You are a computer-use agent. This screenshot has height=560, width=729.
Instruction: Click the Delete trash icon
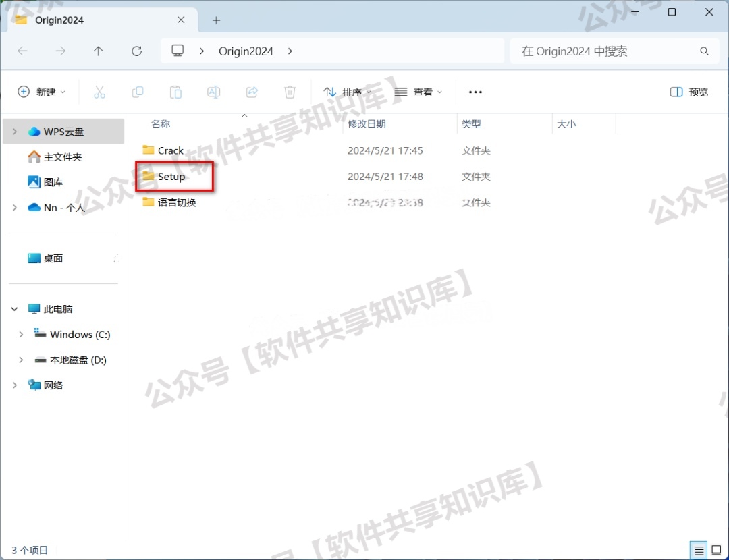tap(290, 92)
